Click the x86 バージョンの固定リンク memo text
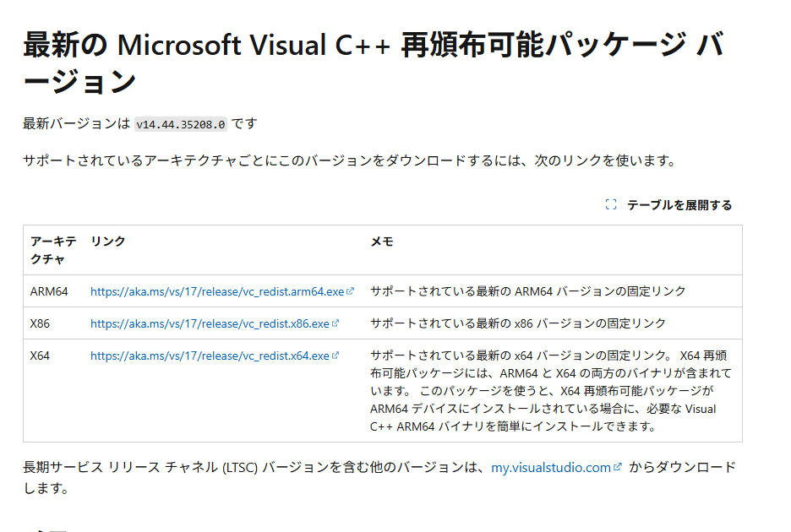The image size is (791, 532). point(518,323)
